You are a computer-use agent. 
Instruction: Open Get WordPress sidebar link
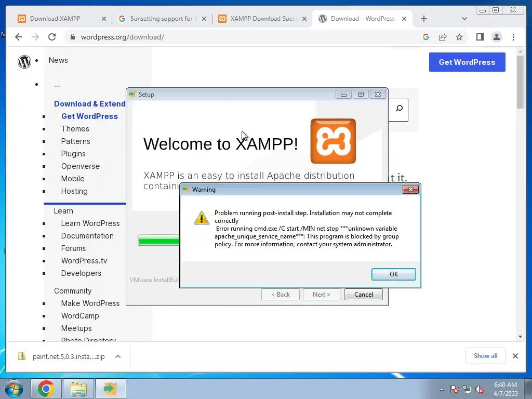pyautogui.click(x=89, y=116)
